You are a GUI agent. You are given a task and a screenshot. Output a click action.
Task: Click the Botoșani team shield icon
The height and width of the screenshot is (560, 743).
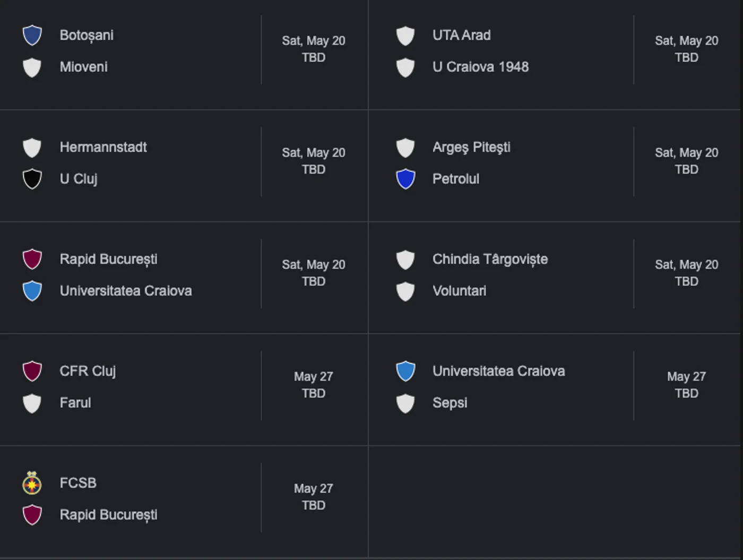point(32,36)
